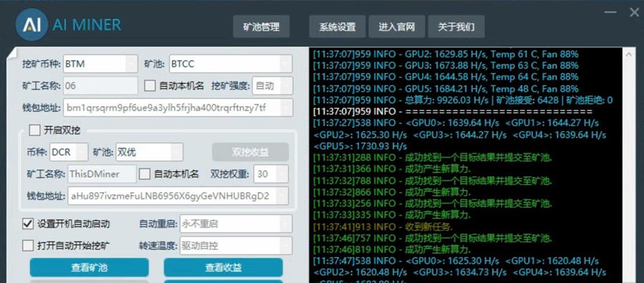Viewport: 644px width, 283px height.
Task: Click the log line with 总算力: 9926.03 H/s
Action: pos(463,100)
